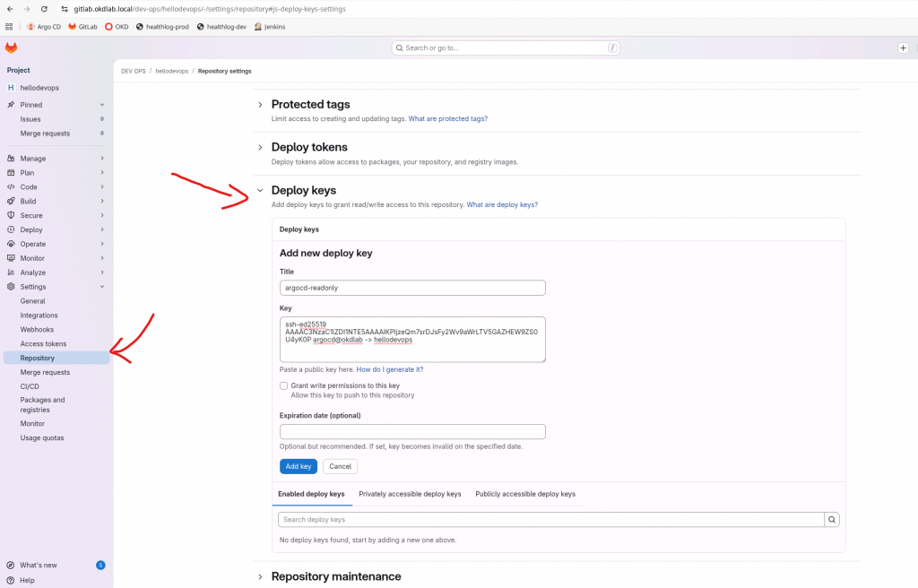Open the OKD bookmark
The height and width of the screenshot is (588, 918).
click(x=117, y=27)
